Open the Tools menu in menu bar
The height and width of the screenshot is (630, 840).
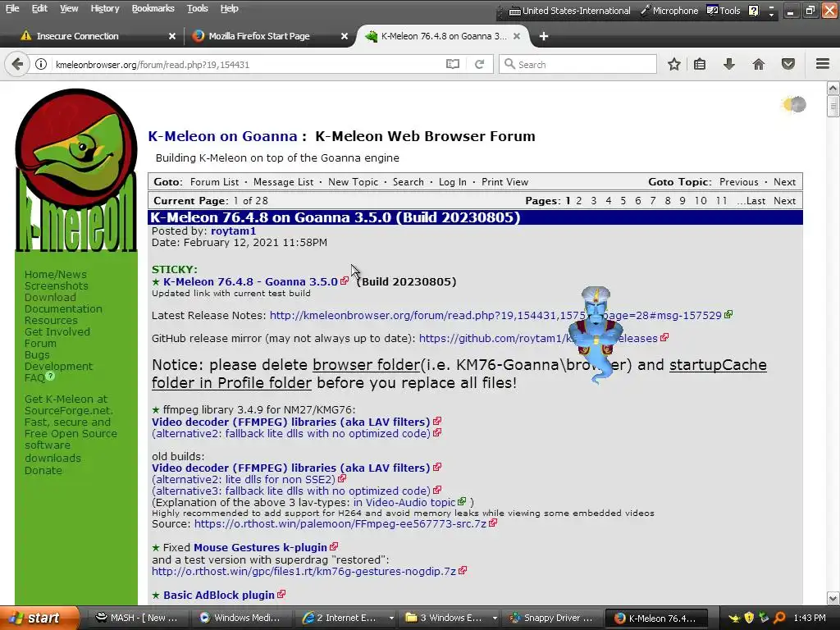coord(197,8)
